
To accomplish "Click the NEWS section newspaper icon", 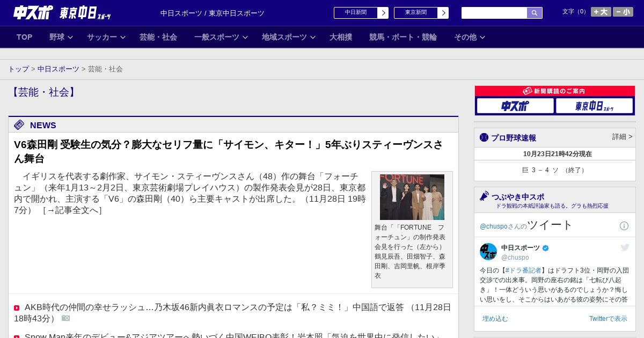I will point(19,125).
